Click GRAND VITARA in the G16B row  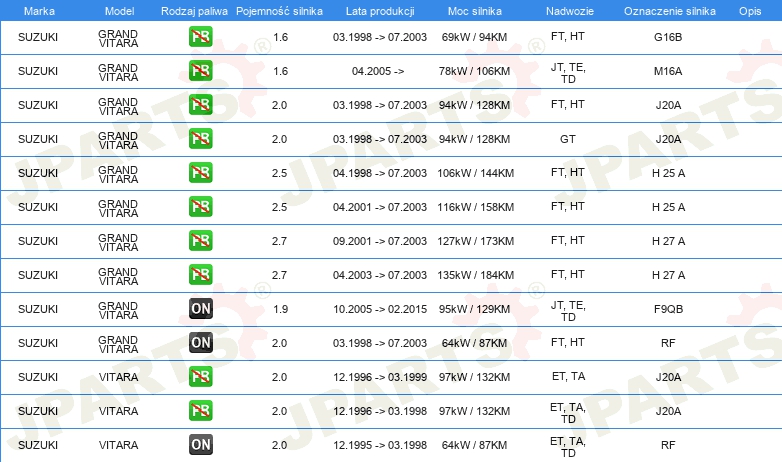click(118, 38)
